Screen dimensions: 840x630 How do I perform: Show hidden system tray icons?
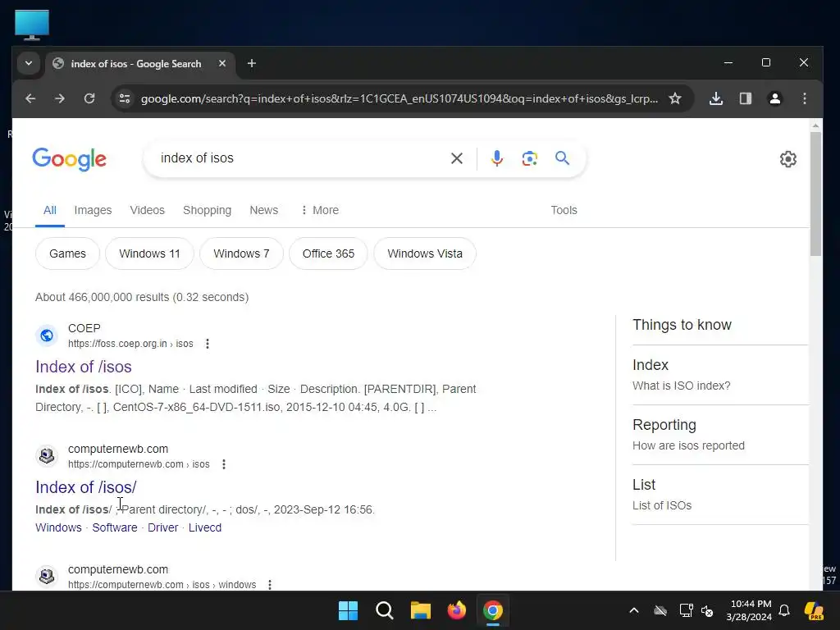click(x=634, y=610)
